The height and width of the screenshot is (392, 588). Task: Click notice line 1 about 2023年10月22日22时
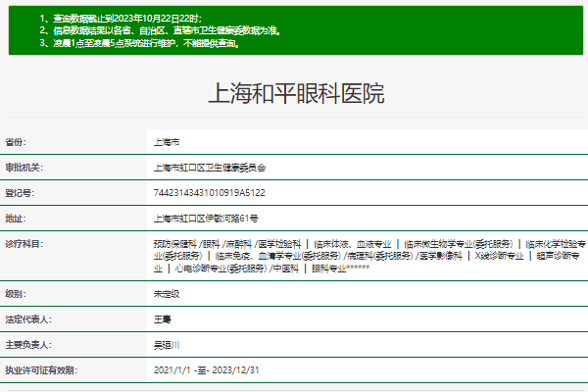click(x=121, y=18)
